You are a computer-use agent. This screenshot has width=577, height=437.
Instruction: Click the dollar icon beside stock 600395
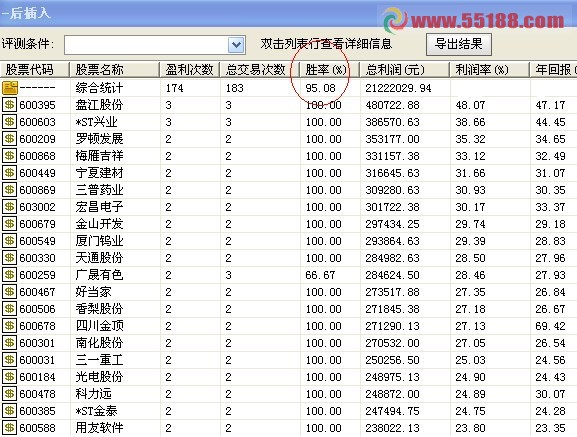[9, 105]
